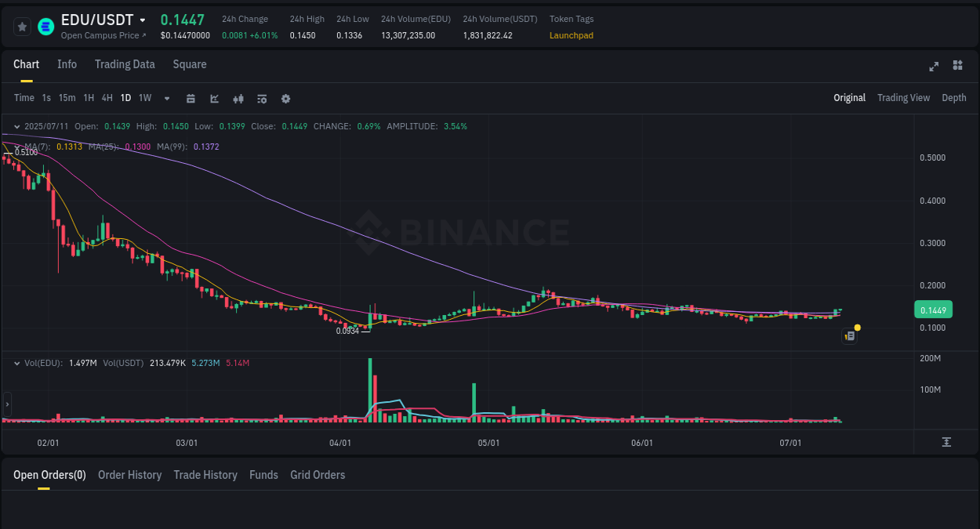This screenshot has width=980, height=529.
Task: Expand chart to fullscreen mode
Action: tap(933, 67)
